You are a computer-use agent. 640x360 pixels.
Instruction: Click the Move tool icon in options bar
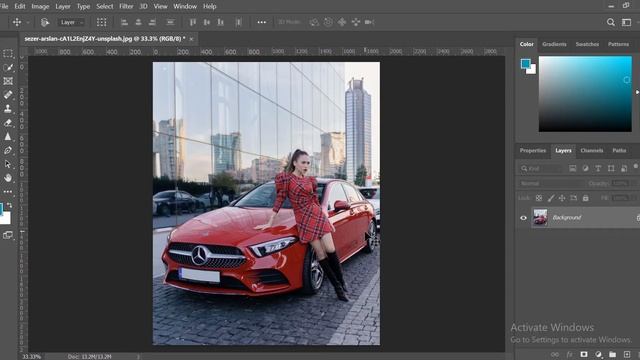click(17, 22)
